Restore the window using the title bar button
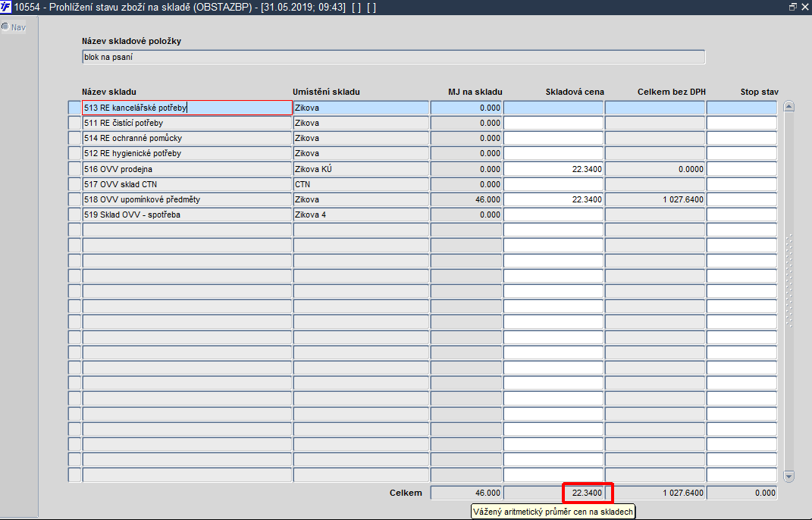812x520 pixels. coord(793,8)
